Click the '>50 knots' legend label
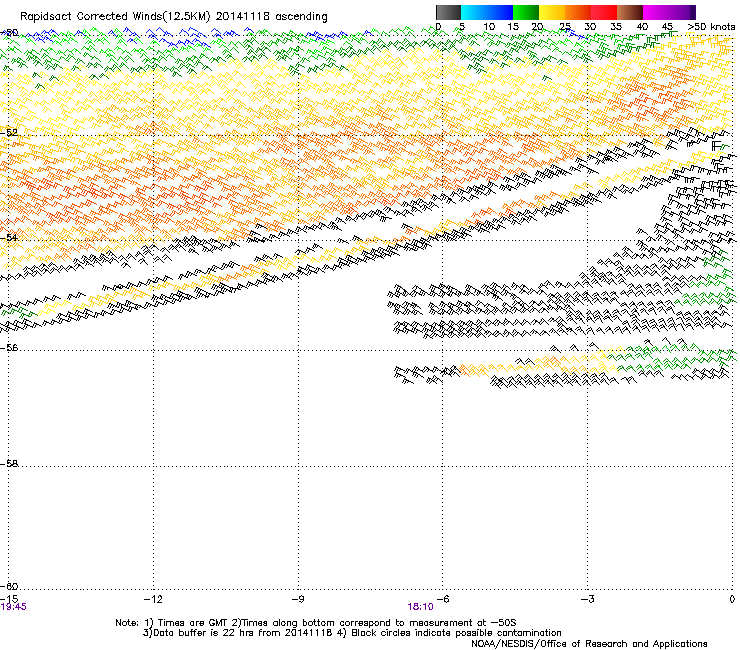Screen dimensions: 740x650 [x=711, y=27]
